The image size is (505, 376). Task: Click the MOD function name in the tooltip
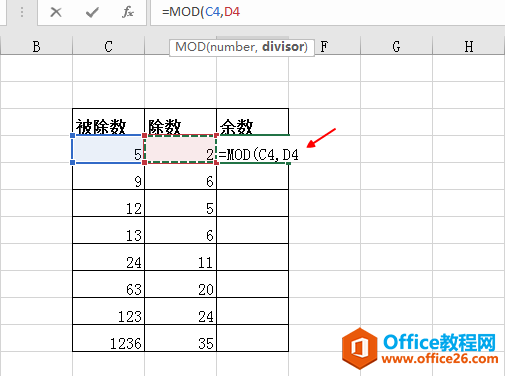[x=190, y=47]
